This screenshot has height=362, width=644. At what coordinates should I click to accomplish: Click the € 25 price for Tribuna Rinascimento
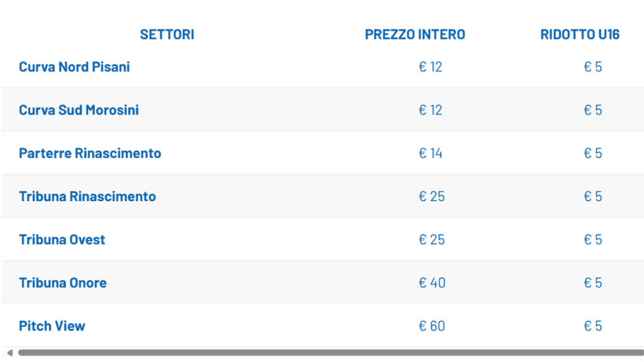click(431, 196)
